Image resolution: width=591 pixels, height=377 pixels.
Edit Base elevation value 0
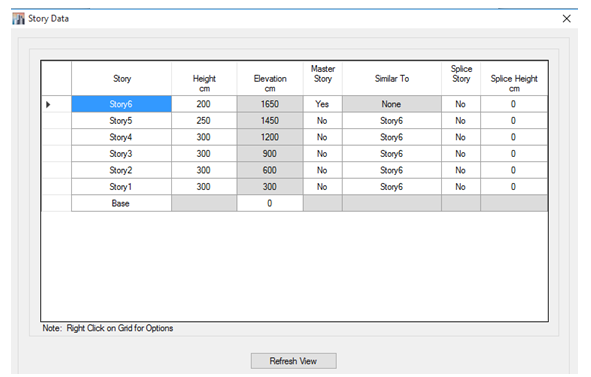(x=270, y=203)
